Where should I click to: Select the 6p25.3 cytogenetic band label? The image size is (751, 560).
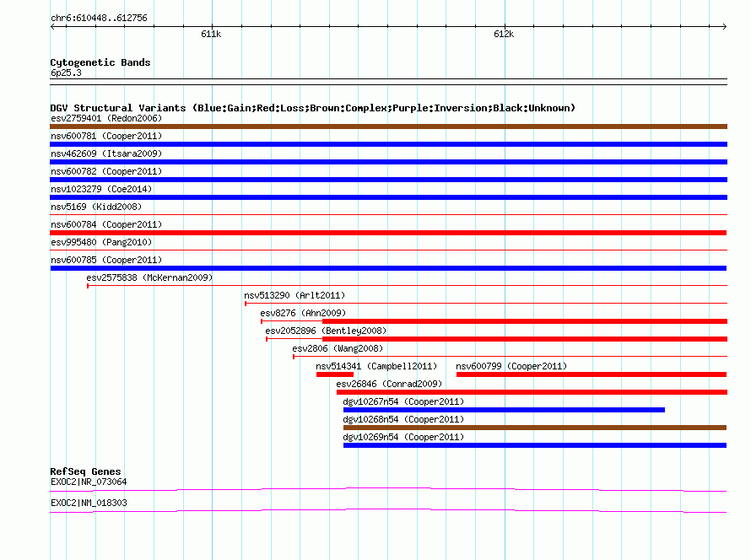[66, 73]
